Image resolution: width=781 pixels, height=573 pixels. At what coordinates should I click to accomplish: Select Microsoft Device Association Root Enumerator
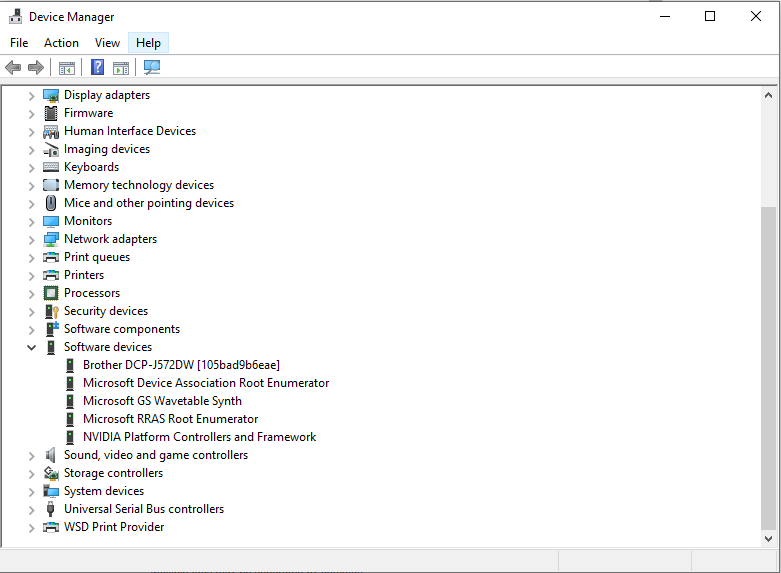[206, 383]
